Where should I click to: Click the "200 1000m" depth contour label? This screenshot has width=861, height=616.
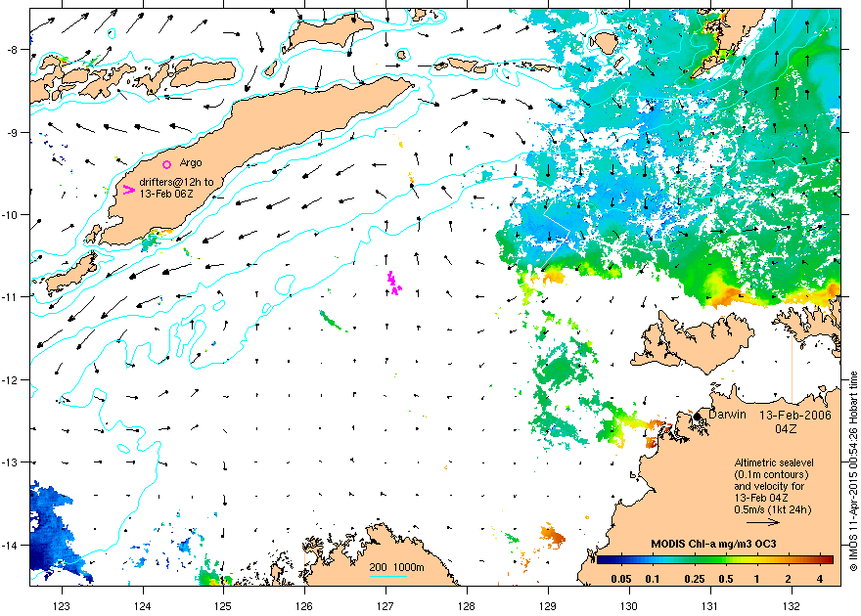pos(396,567)
